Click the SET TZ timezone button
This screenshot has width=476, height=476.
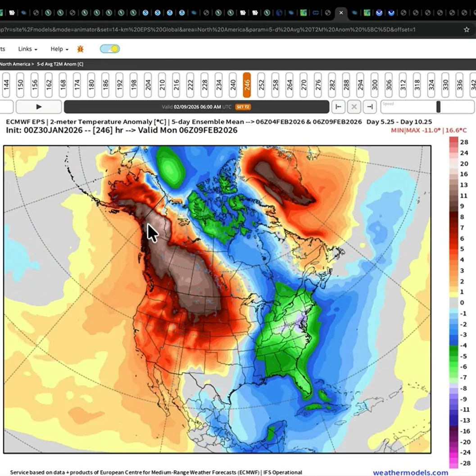[243, 107]
